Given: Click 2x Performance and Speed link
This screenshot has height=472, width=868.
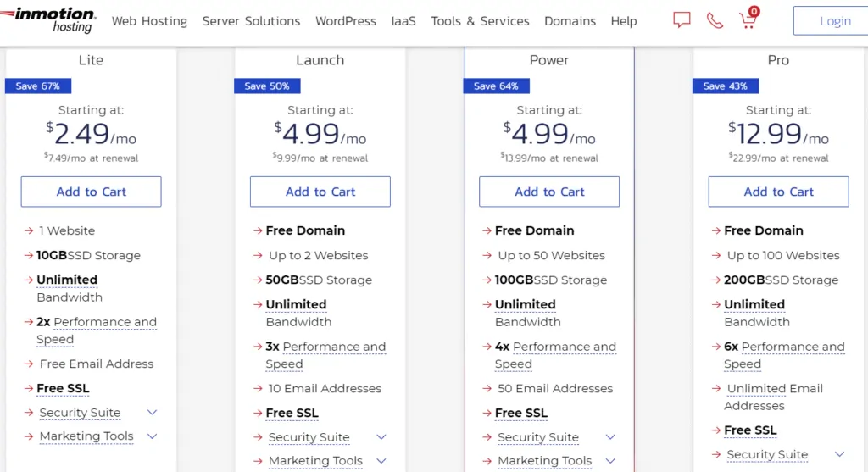Looking at the screenshot, I should coord(97,330).
